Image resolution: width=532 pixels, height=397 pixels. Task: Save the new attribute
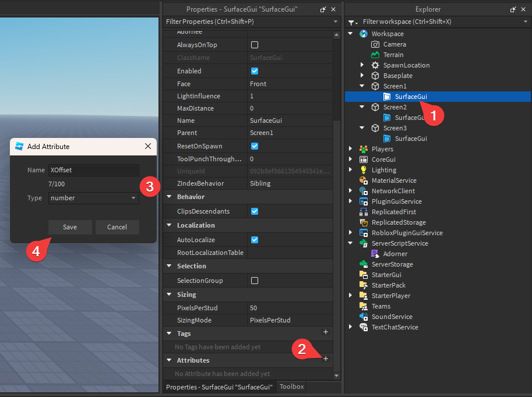pyautogui.click(x=70, y=227)
